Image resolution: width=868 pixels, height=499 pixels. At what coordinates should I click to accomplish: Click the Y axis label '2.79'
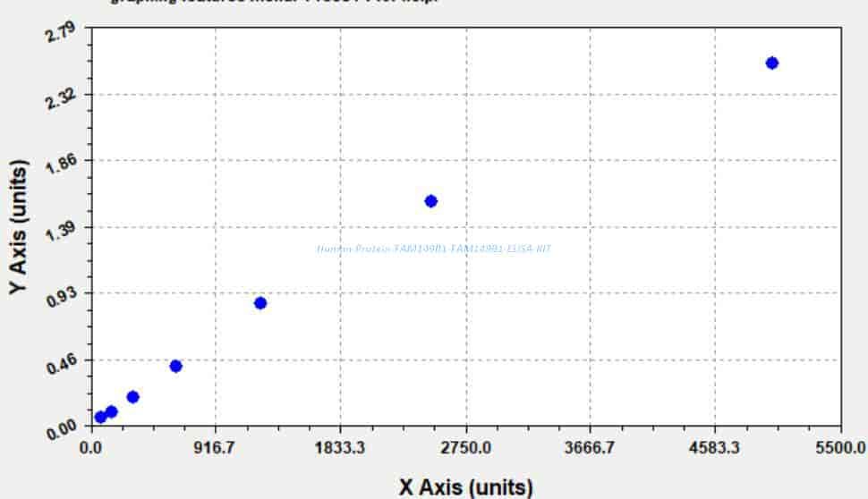[61, 31]
